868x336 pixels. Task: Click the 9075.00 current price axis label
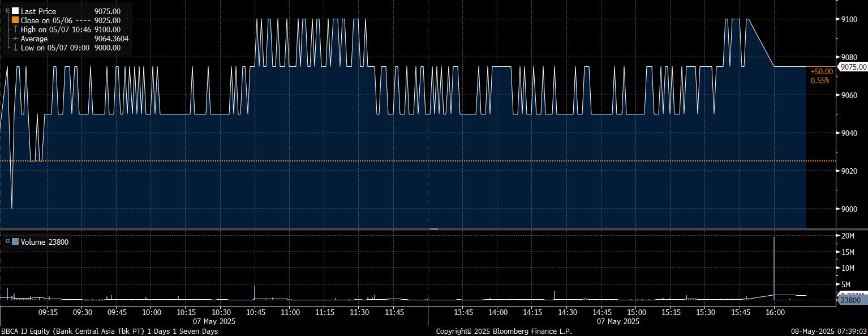(x=853, y=67)
